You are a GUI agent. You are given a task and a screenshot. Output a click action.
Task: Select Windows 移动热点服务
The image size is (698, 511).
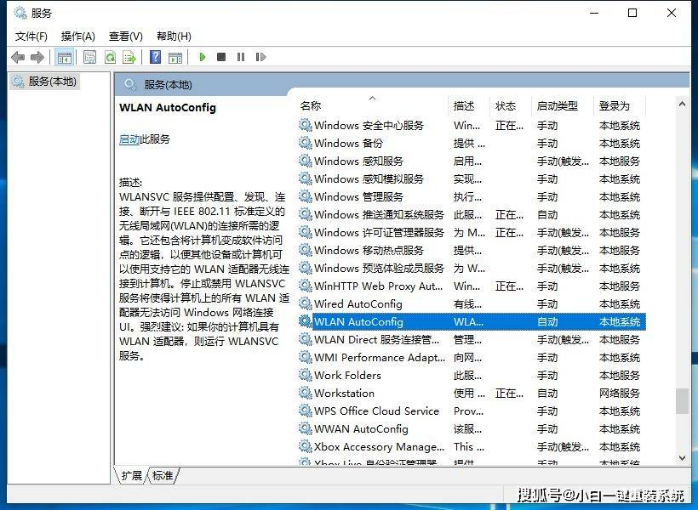point(471,250)
